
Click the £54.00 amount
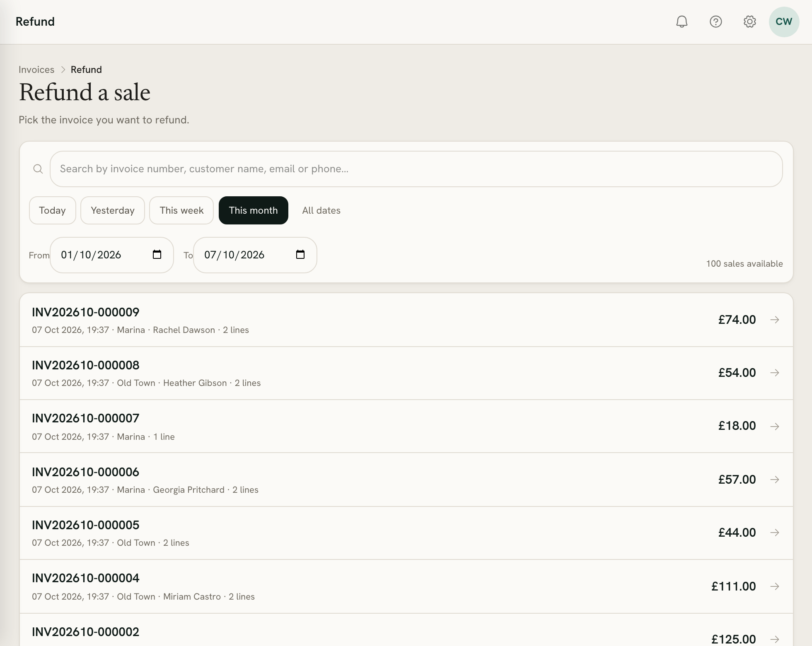click(x=737, y=373)
